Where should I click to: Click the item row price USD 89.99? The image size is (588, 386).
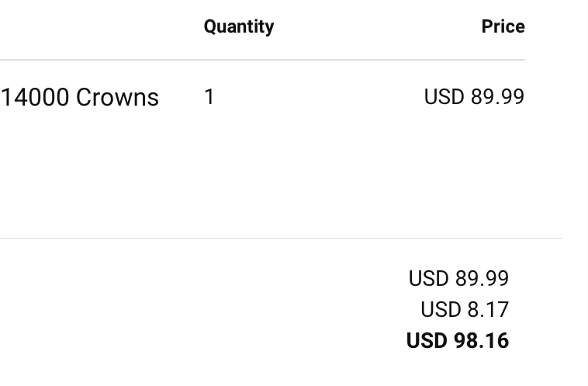tap(474, 97)
